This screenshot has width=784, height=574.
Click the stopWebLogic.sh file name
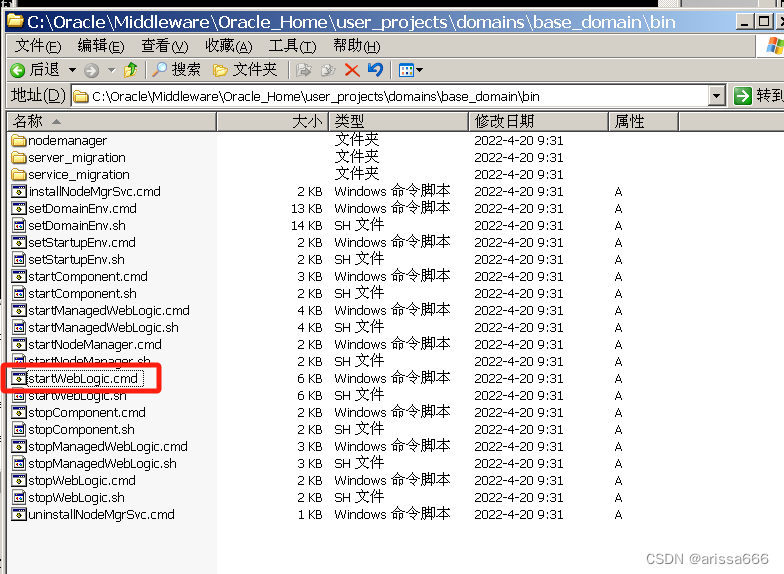coord(76,498)
